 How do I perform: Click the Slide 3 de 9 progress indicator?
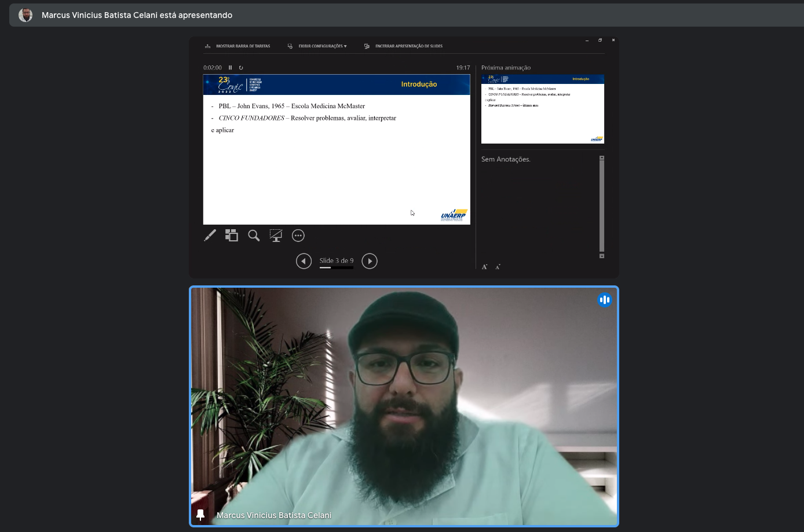(x=336, y=261)
